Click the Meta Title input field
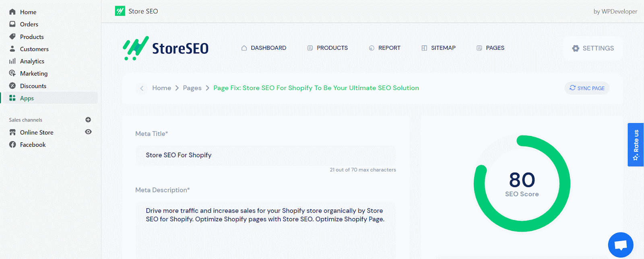 click(x=266, y=155)
